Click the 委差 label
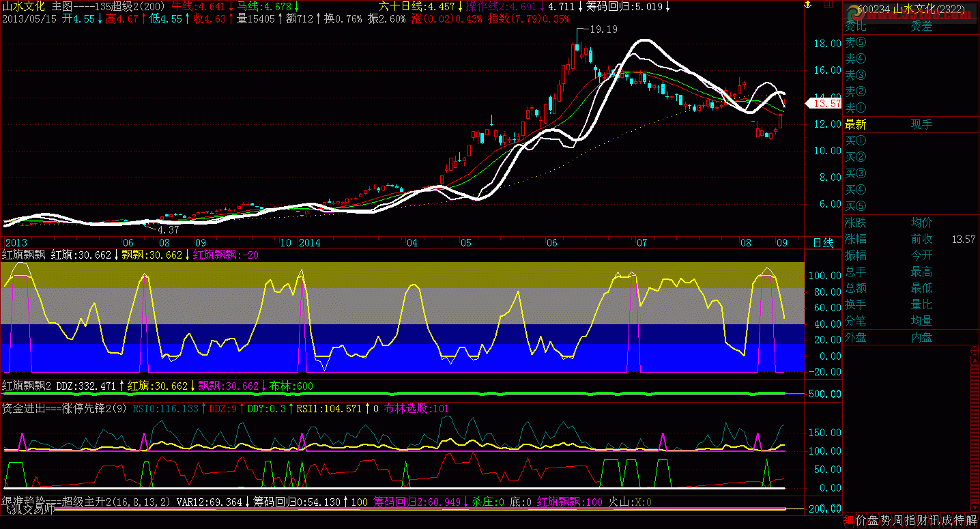 921,26
